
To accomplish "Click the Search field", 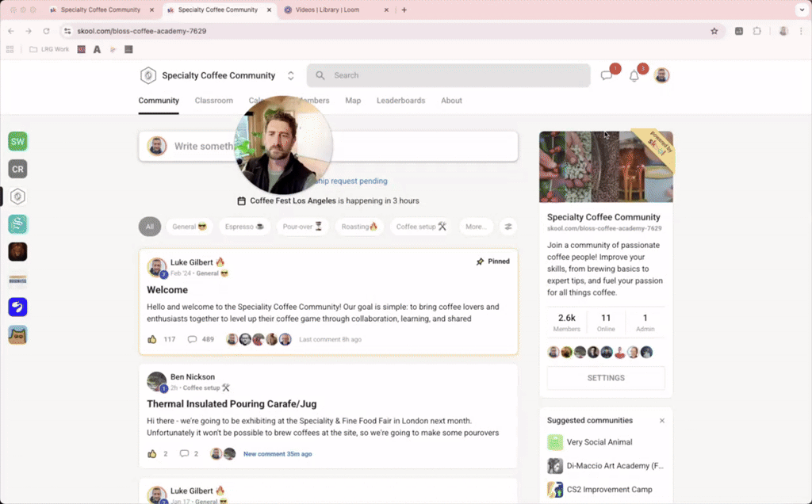I will (449, 75).
